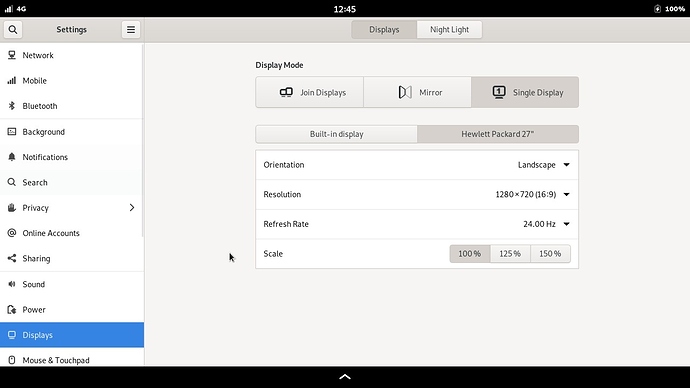Click the Search magnifier icon in sidebar list

click(x=12, y=182)
